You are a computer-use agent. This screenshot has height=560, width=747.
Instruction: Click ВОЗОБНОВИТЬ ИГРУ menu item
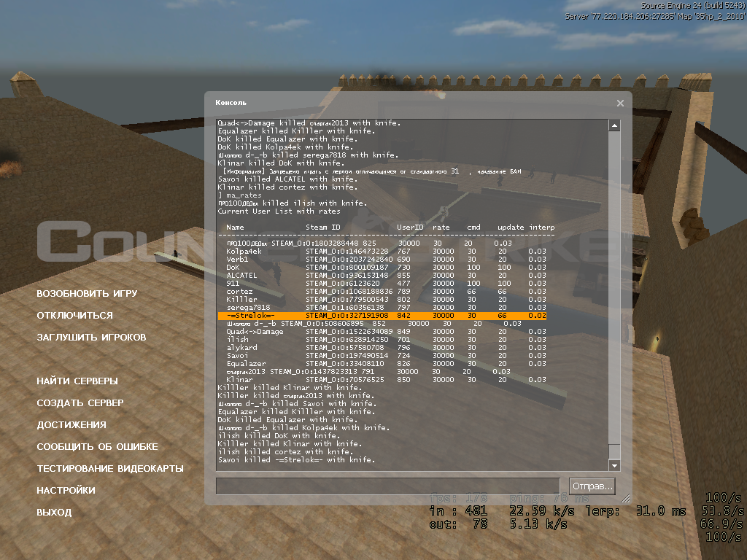point(87,294)
